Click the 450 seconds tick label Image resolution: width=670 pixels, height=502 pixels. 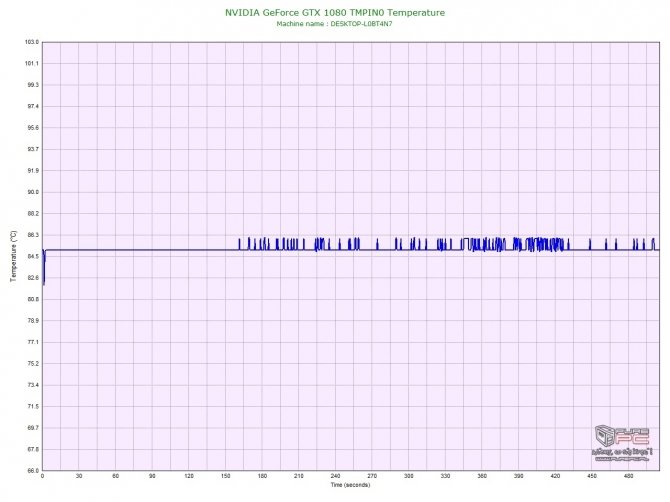click(592, 476)
